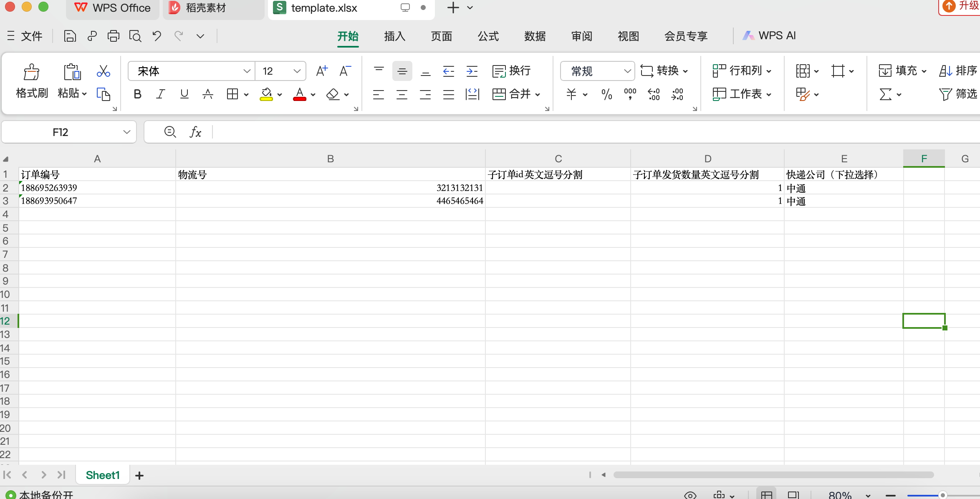The image size is (980, 499).
Task: Open the font name 宋体 dropdown
Action: pos(247,71)
